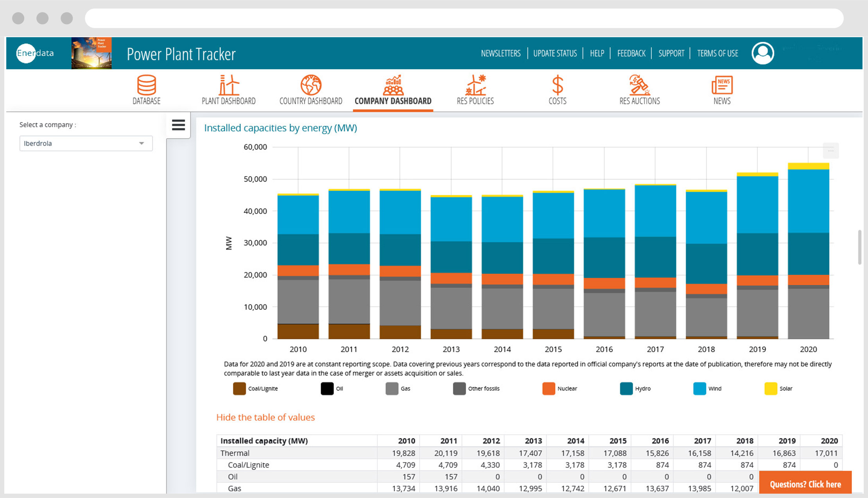Open the Newsletters link
This screenshot has width=868, height=498.
click(500, 53)
